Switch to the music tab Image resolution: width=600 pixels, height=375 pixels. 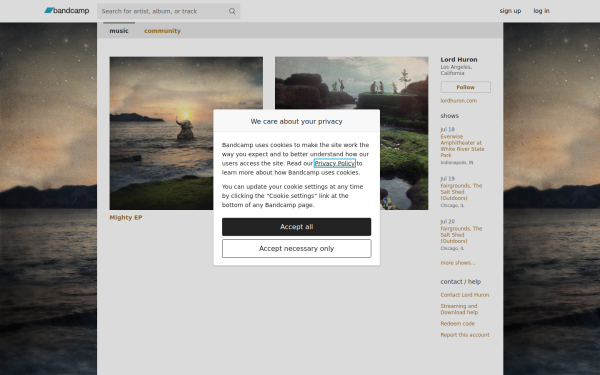[x=119, y=31]
